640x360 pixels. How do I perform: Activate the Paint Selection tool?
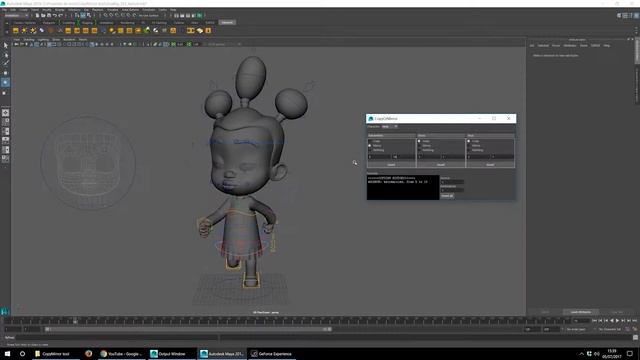tap(6, 63)
